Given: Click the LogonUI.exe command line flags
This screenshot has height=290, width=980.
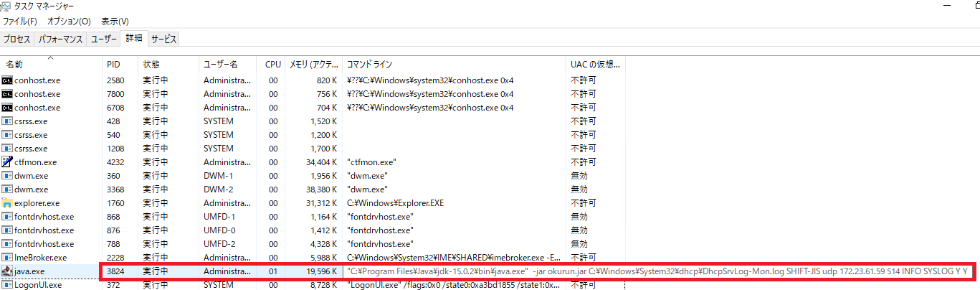Looking at the screenshot, I should 455,285.
